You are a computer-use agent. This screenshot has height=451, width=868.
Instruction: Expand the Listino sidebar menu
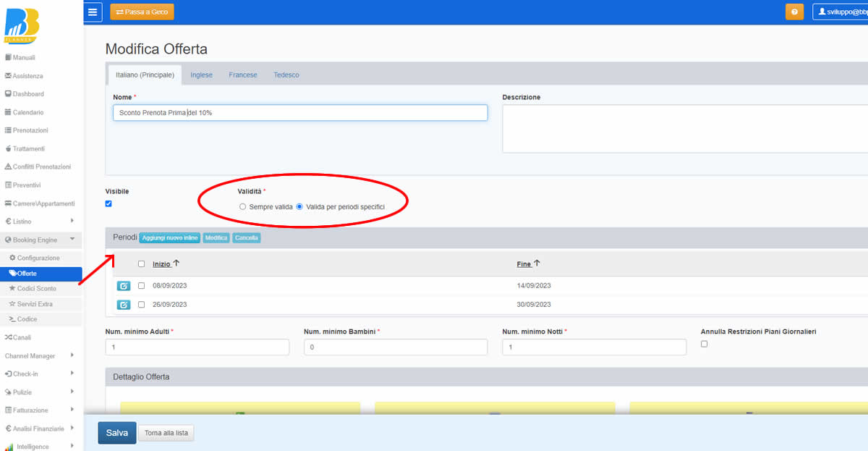[x=41, y=222]
